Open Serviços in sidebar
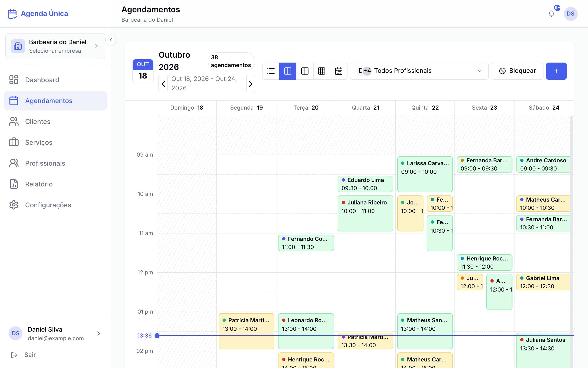This screenshot has height=368, width=588. click(x=55, y=142)
